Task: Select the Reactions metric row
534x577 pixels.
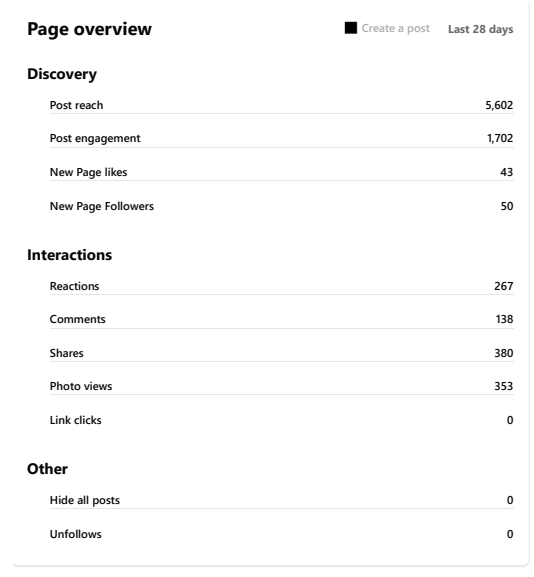Action: (x=282, y=286)
